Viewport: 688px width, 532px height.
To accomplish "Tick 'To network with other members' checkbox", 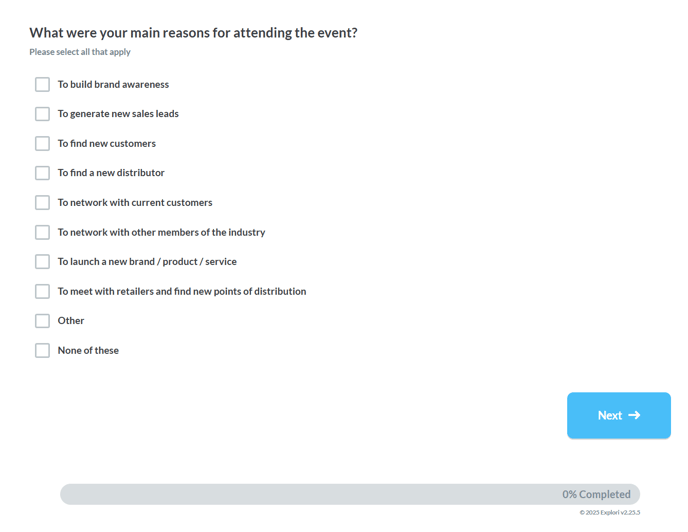I will [43, 232].
